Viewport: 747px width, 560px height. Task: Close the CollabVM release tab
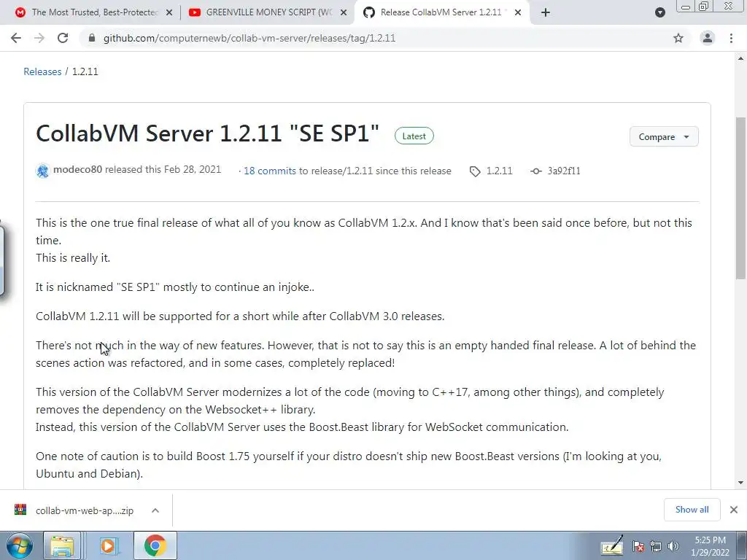[x=518, y=12]
